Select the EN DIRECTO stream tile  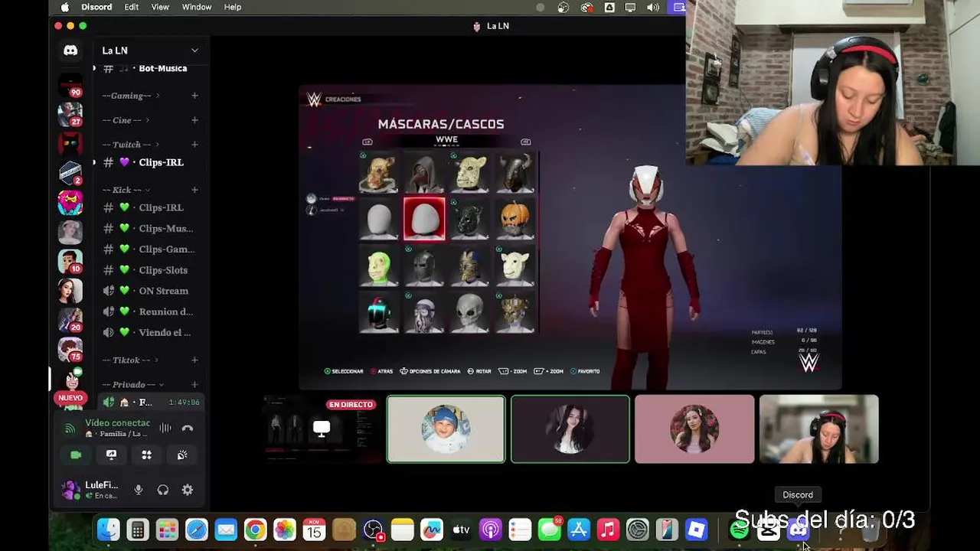(322, 429)
